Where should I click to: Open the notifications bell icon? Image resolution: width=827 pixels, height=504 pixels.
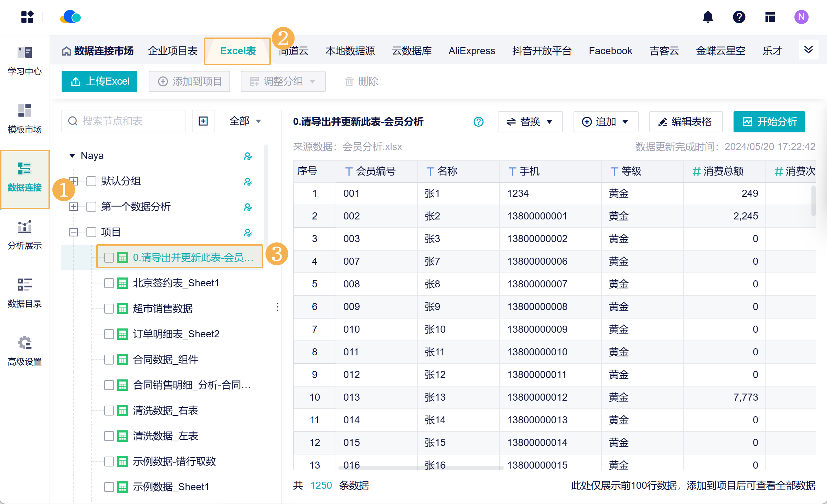pyautogui.click(x=708, y=17)
